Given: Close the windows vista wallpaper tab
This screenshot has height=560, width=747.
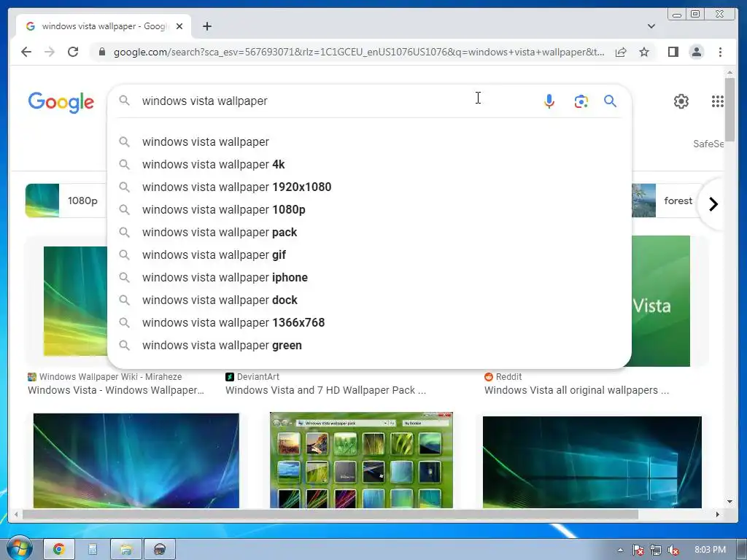Looking at the screenshot, I should pyautogui.click(x=179, y=26).
